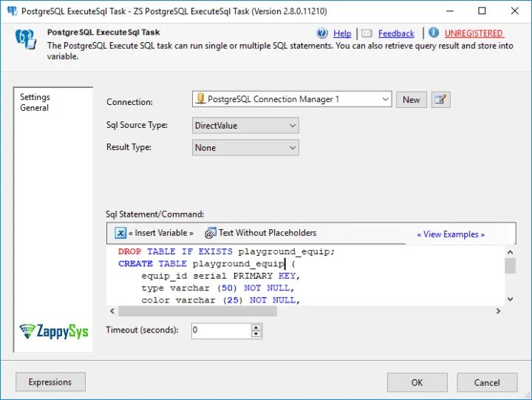Click the Cancel button
Image resolution: width=532 pixels, height=400 pixels.
487,382
